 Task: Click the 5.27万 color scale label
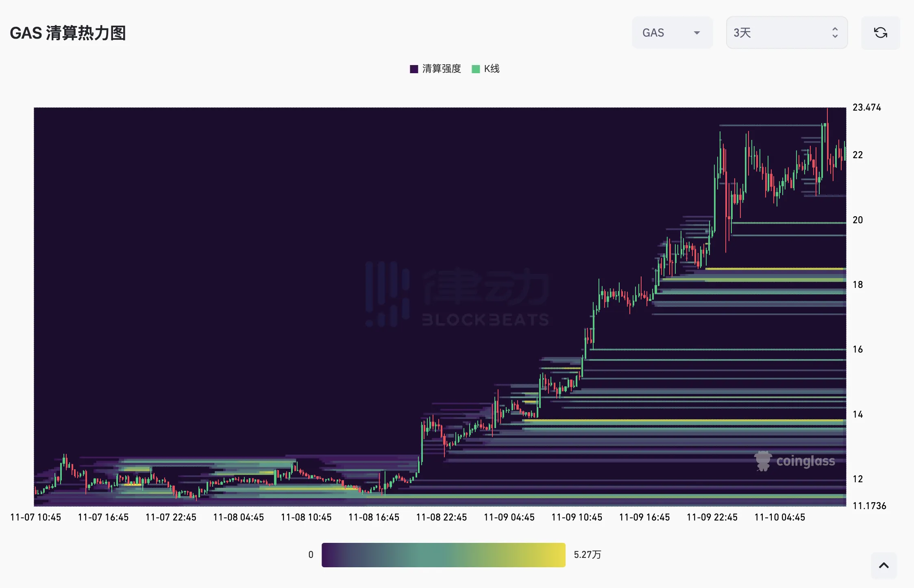tap(587, 555)
